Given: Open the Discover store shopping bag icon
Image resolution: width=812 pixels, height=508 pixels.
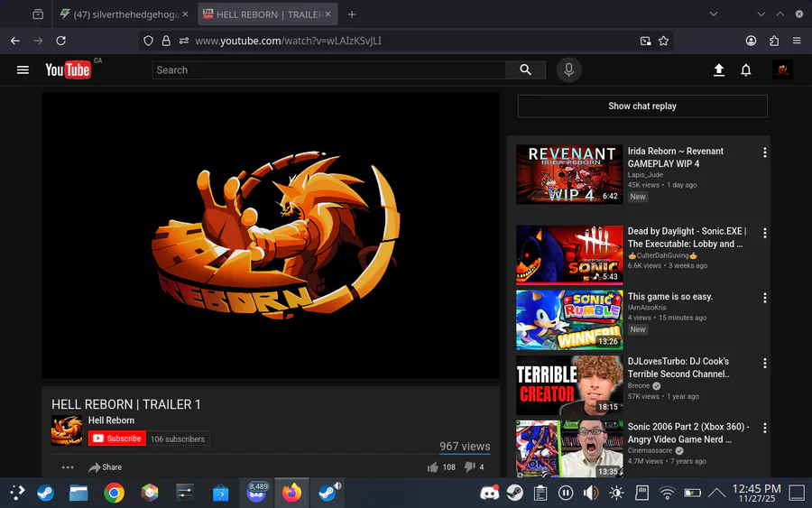Looking at the screenshot, I should click(x=221, y=493).
